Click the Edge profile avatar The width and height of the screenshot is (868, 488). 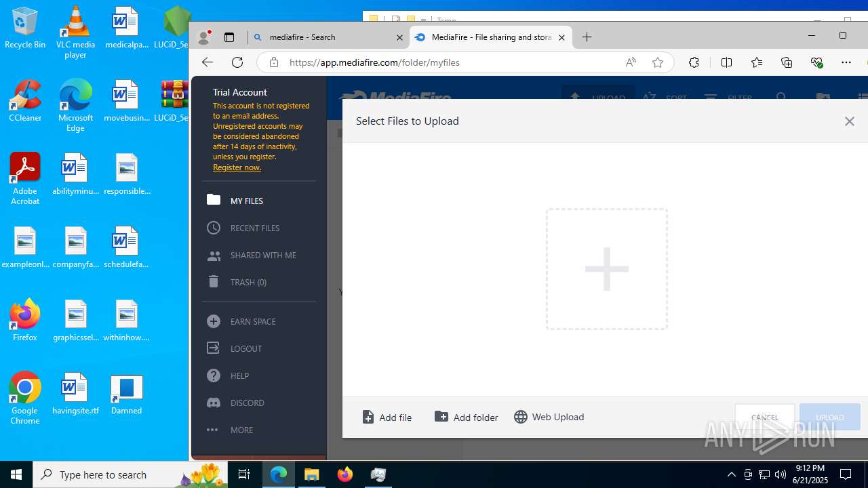203,37
